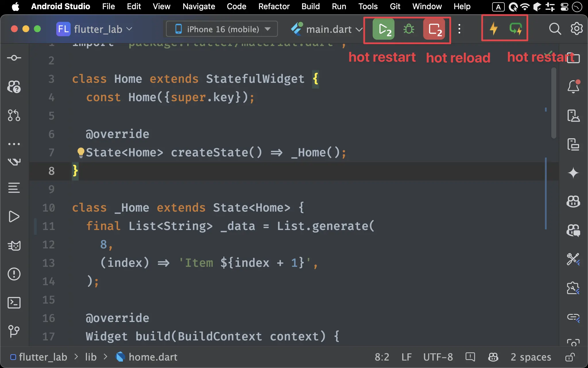Open the Git tool window
The image size is (588, 368).
coord(14,331)
